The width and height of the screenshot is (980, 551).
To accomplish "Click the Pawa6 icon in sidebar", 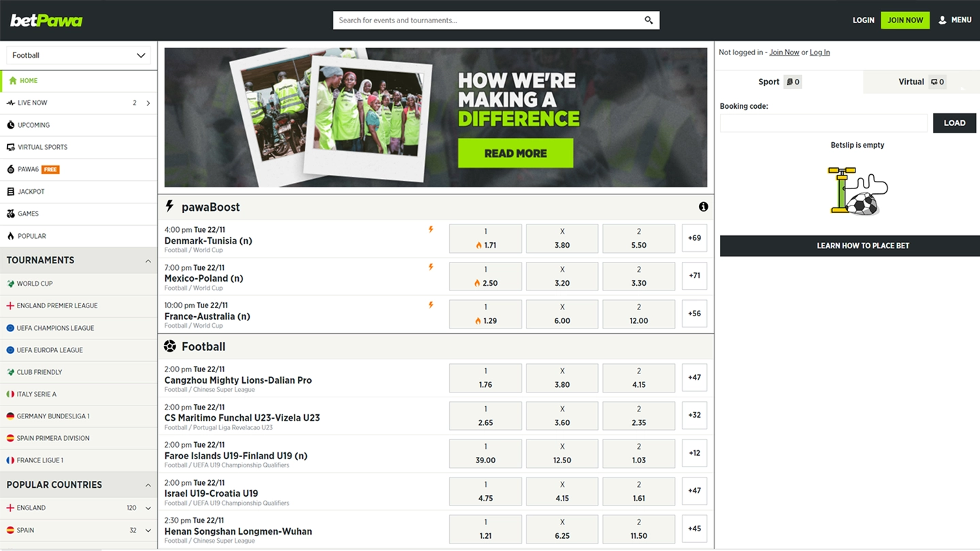I will click(10, 169).
